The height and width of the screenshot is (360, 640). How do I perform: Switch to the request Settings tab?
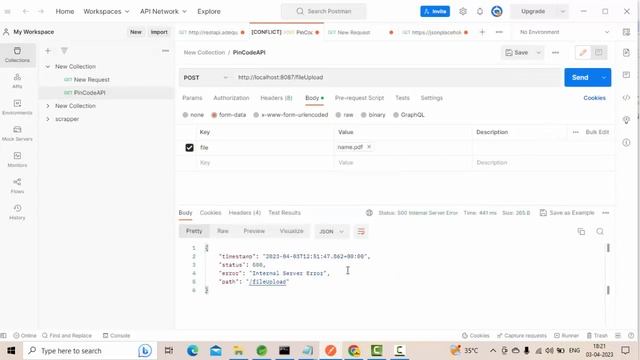coord(431,98)
